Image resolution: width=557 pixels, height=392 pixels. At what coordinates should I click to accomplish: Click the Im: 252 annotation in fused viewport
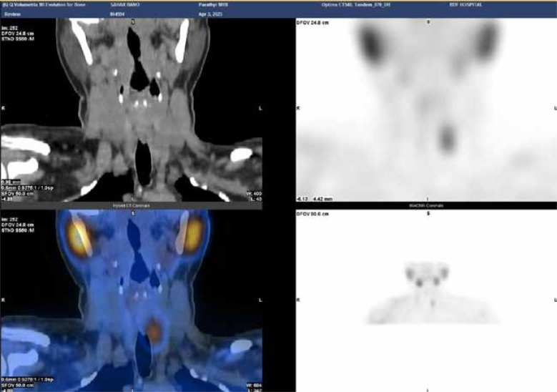pyautogui.click(x=10, y=214)
